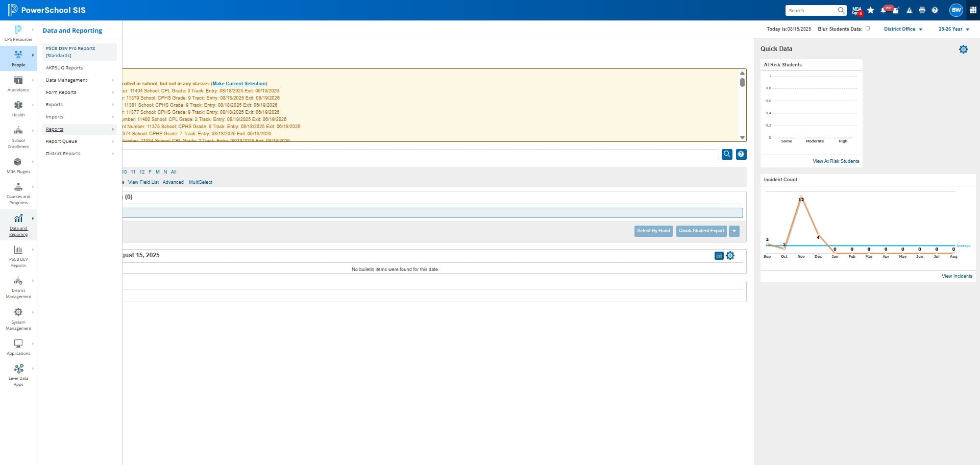Click the Quick Student Export button

[701, 231]
